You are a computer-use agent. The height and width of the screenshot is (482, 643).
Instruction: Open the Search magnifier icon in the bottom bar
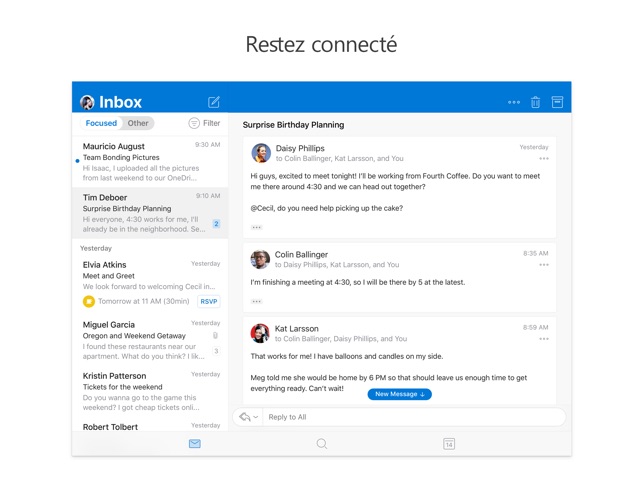click(x=322, y=443)
